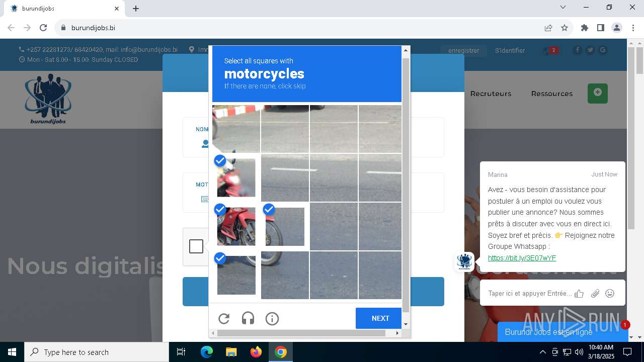Open Google social icon in header
Screen dimensions: 644x362
coord(603,50)
